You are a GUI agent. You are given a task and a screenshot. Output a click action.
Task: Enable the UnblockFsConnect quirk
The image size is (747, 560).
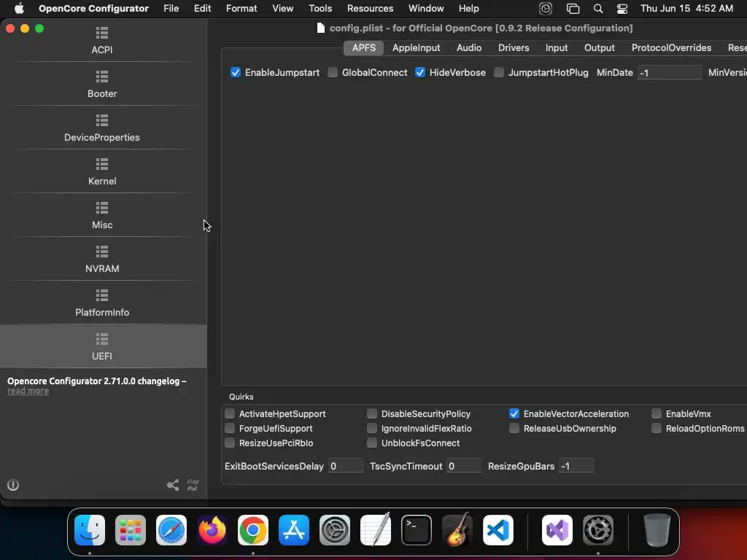[x=372, y=443]
